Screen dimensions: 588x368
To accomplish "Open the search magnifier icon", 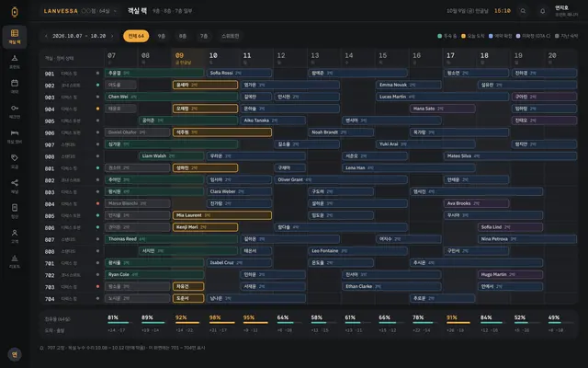I will click(523, 11).
